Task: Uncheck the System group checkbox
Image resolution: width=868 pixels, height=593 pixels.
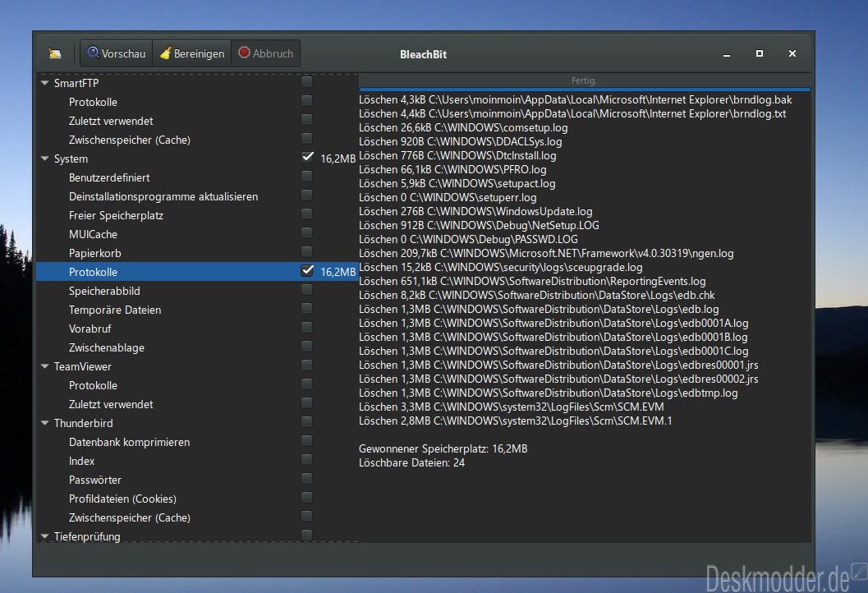Action: point(307,157)
